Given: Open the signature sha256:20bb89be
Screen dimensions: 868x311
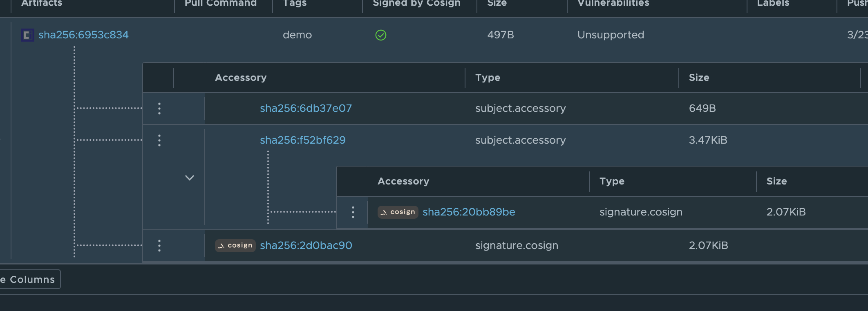Looking at the screenshot, I should [469, 212].
